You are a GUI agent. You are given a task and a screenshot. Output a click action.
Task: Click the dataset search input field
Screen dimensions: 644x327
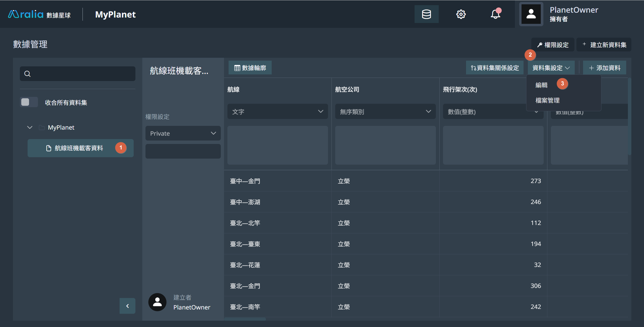click(x=78, y=74)
